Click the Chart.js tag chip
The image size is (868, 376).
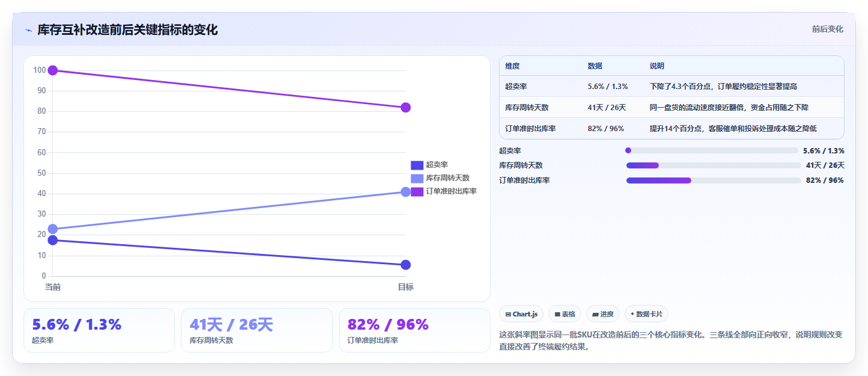(x=521, y=314)
